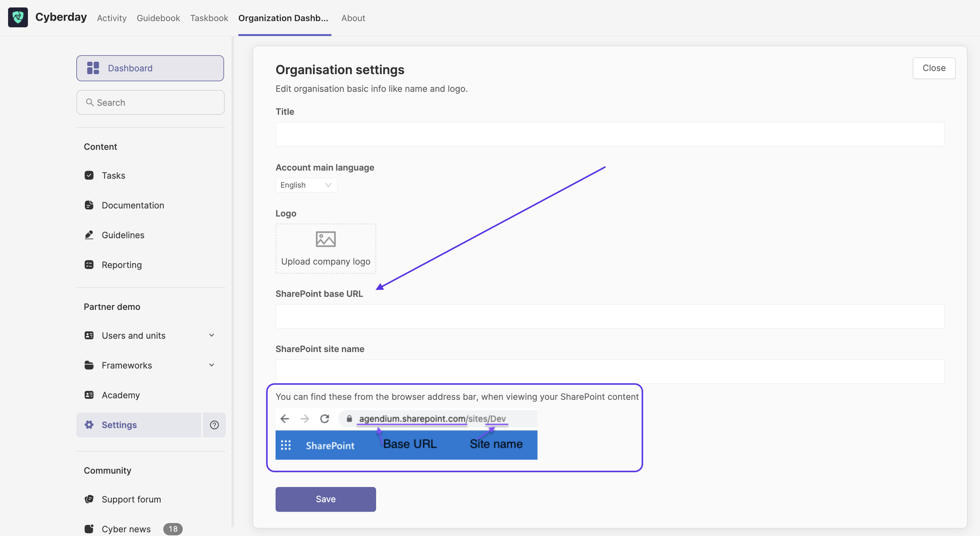Save the organisation settings
The image size is (980, 536).
tap(325, 499)
